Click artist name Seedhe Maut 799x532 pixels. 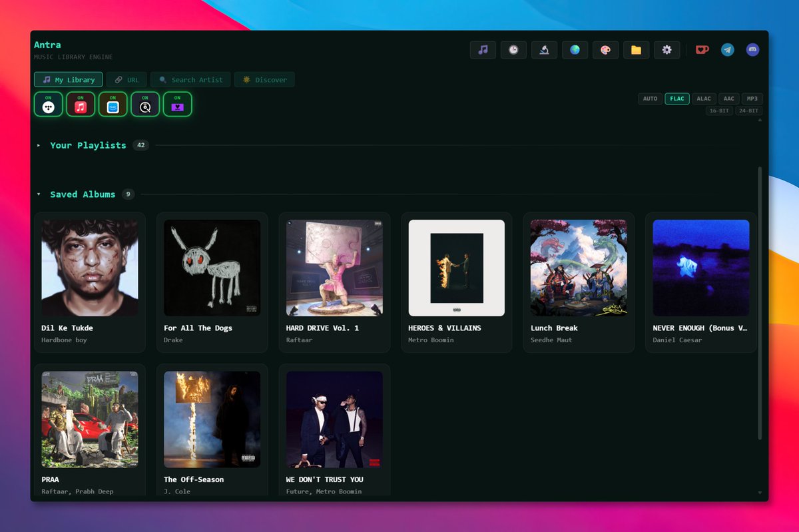click(551, 340)
